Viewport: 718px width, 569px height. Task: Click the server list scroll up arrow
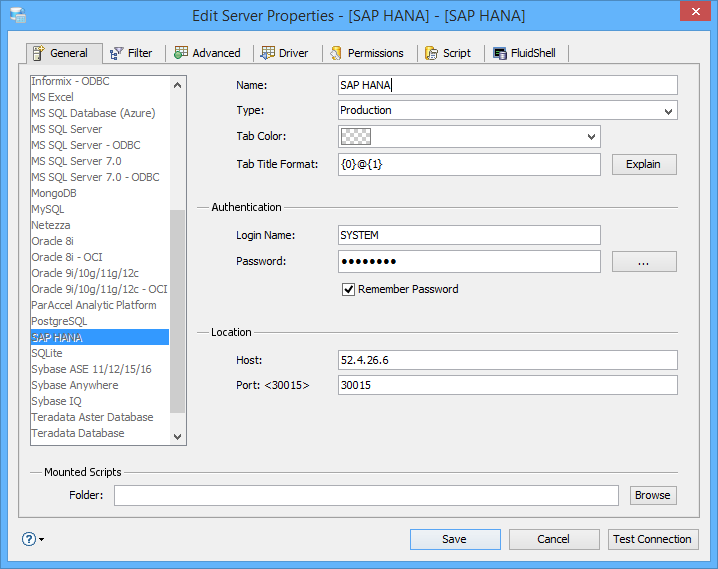(178, 85)
